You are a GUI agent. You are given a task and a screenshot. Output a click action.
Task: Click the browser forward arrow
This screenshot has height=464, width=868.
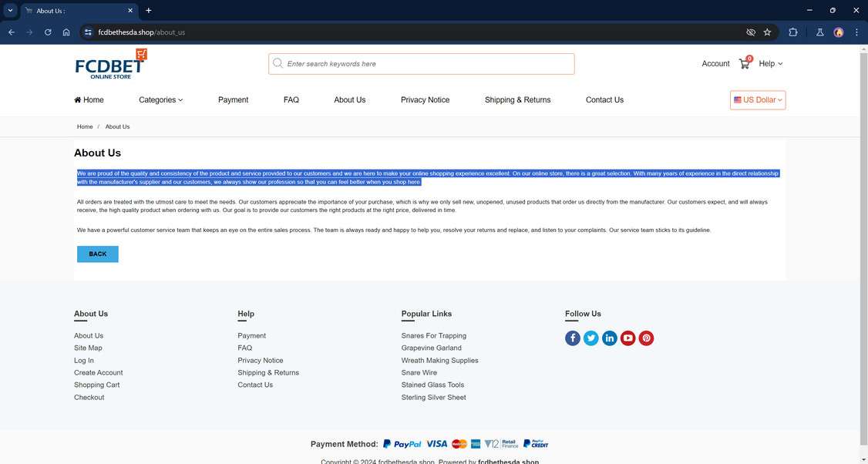[29, 32]
